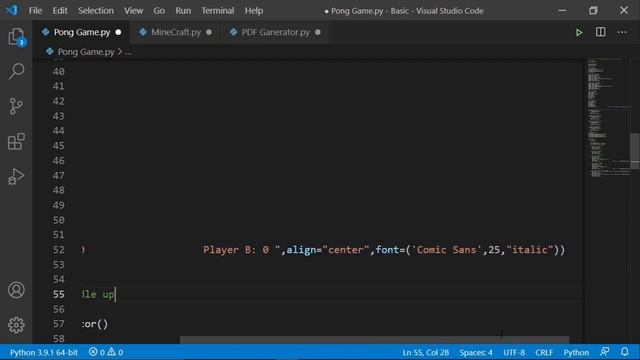640x360 pixels.
Task: Open the Accounts icon in activity bar
Action: 16,290
